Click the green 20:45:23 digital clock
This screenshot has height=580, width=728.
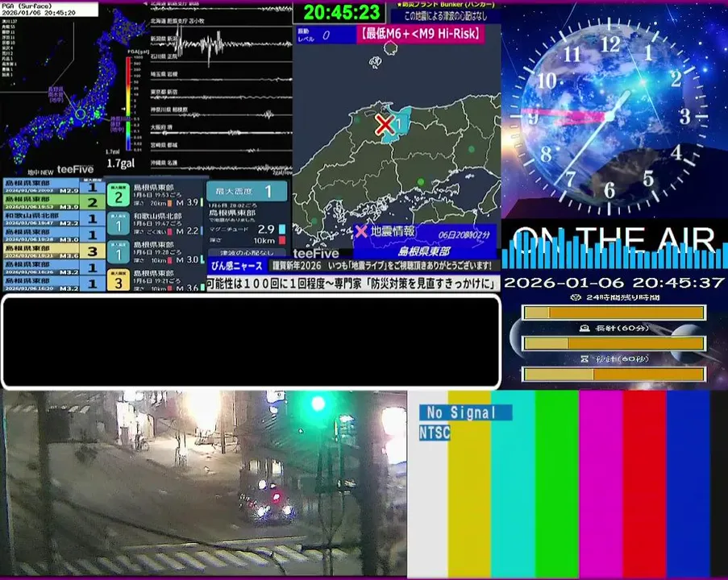click(x=341, y=13)
